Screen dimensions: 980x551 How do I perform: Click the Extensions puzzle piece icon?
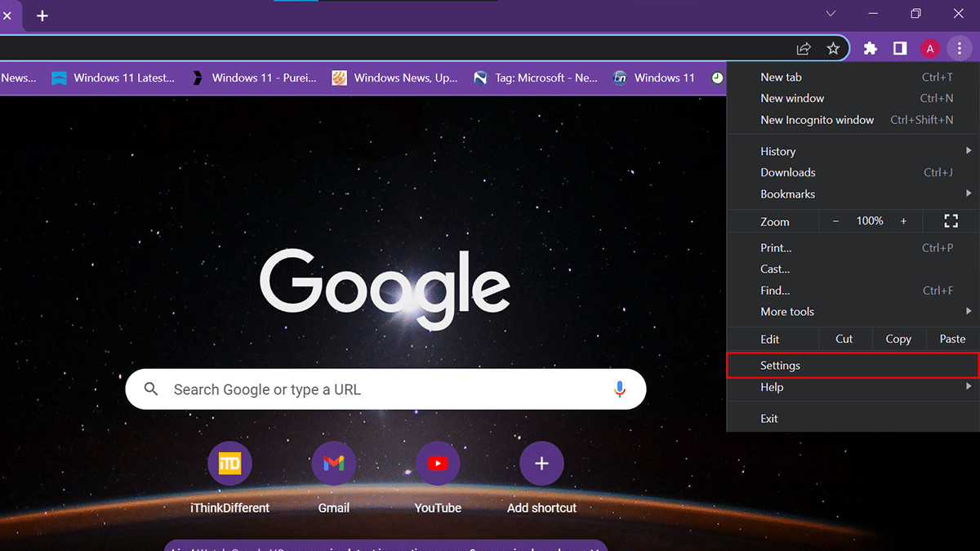coord(871,49)
